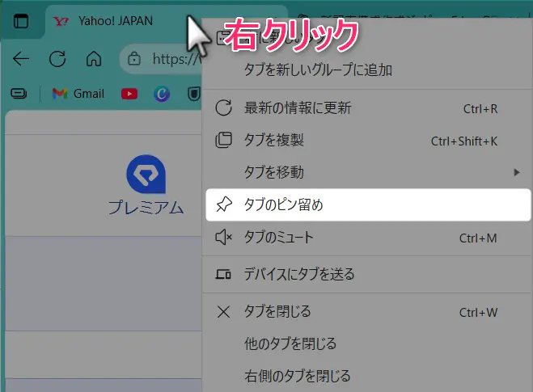Select the Yahoo! JAPAN tab

point(113,22)
